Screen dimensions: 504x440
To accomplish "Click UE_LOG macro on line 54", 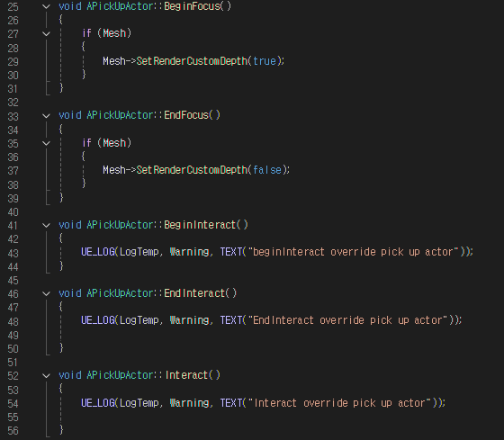I will click(x=98, y=403).
